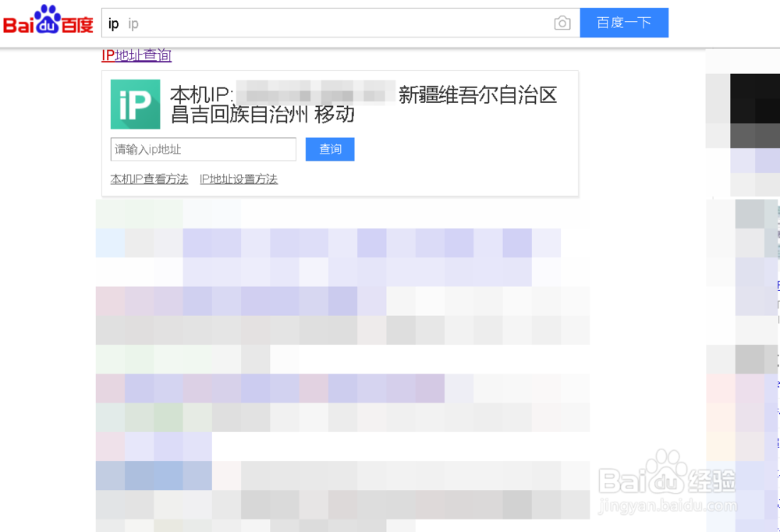Open 本机IP查看方法 link
Viewport: 780px width, 532px height.
(149, 179)
